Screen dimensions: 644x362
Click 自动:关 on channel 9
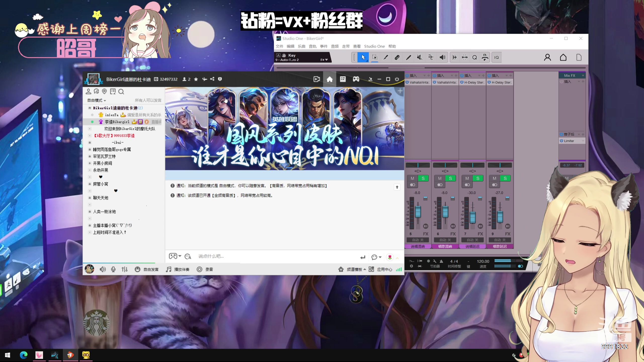point(500,240)
